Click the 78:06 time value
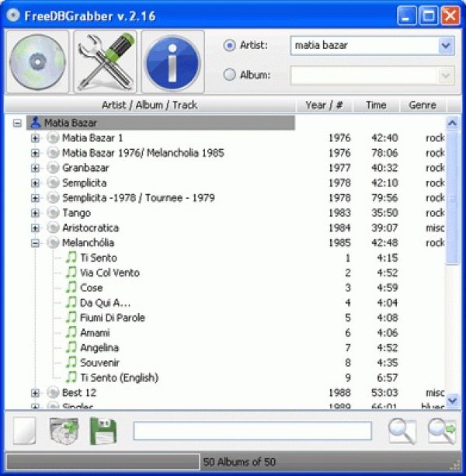Screen dimensions: 466x476 pyautogui.click(x=384, y=153)
